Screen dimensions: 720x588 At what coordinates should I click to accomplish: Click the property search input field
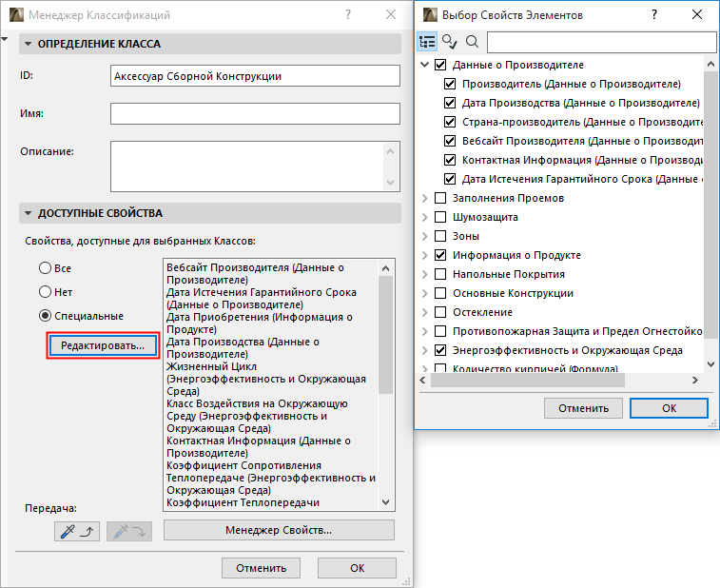[601, 42]
